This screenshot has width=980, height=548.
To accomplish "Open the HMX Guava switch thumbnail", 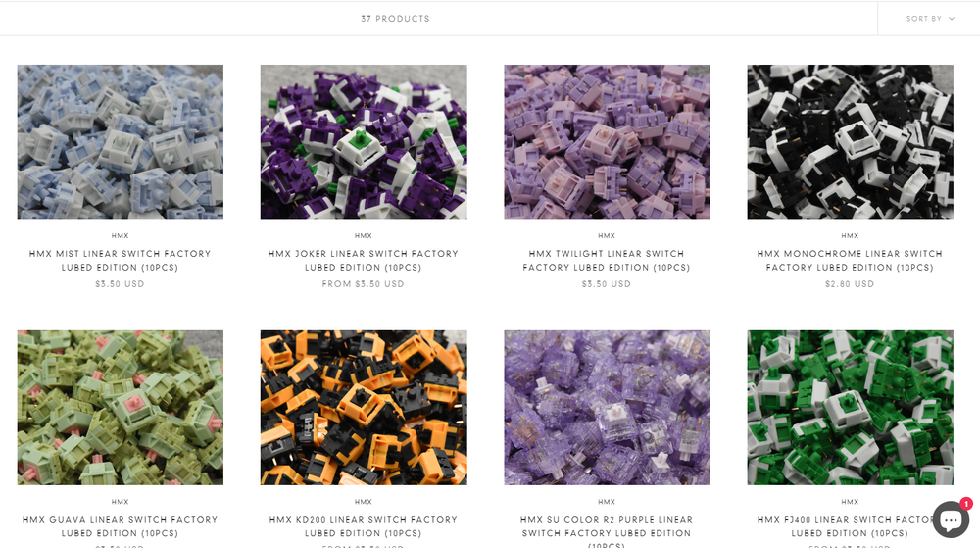I will click(x=120, y=408).
